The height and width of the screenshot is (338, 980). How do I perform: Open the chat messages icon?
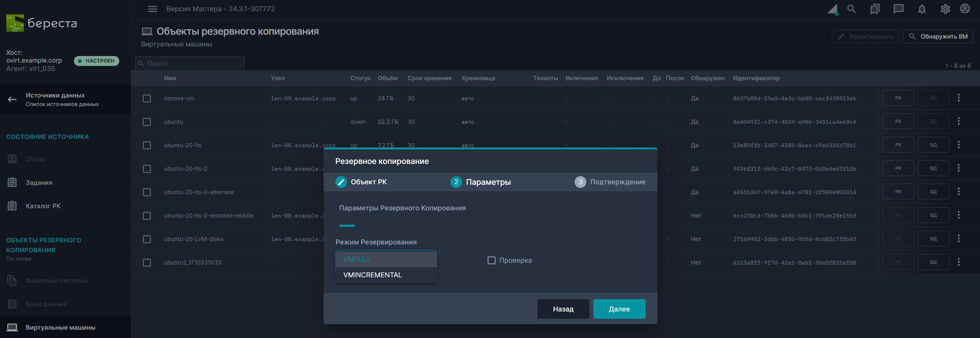click(898, 9)
